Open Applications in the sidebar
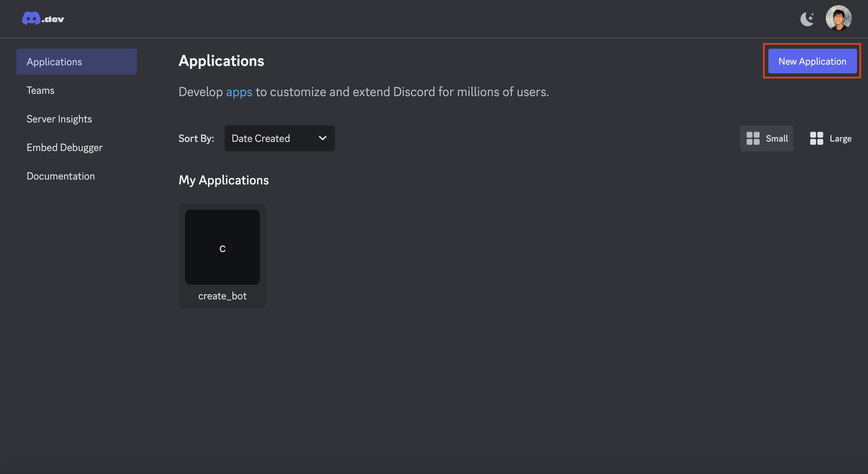The width and height of the screenshot is (868, 474). (x=76, y=62)
